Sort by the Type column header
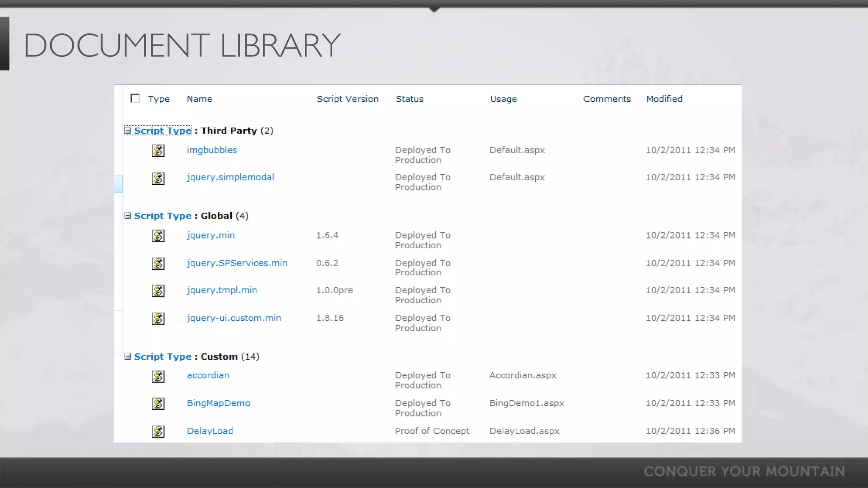The height and width of the screenshot is (488, 868). 159,99
